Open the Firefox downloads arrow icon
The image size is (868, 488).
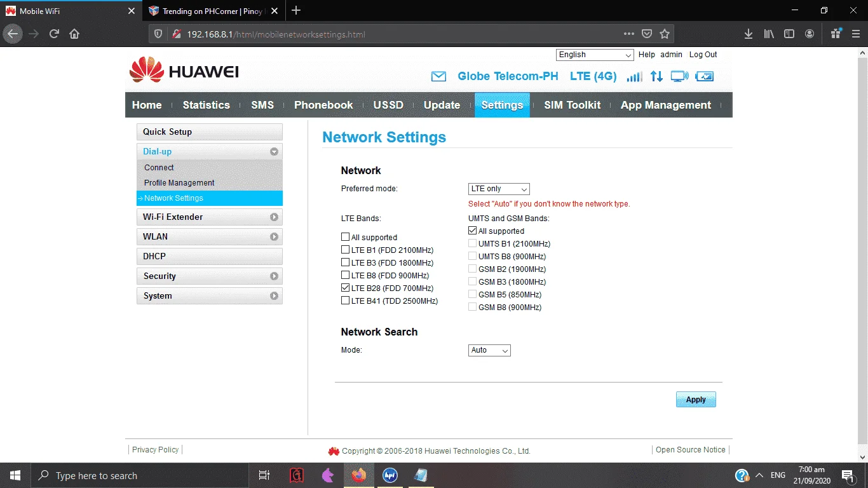coord(749,34)
